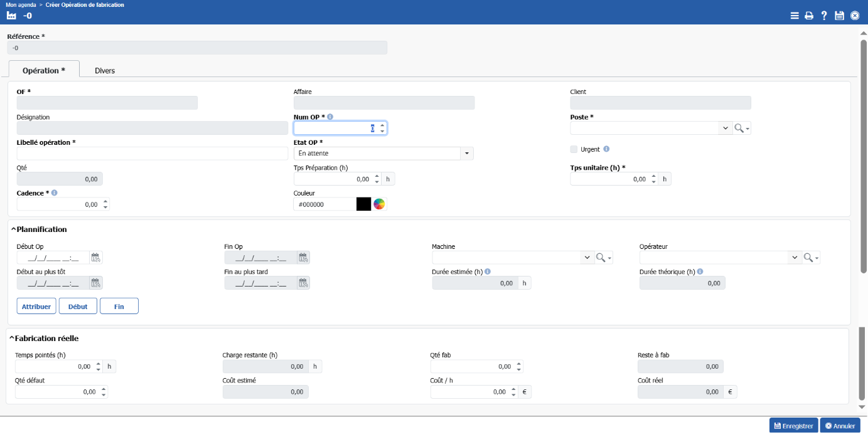Open the help question mark icon
868x437 pixels.
(x=824, y=16)
